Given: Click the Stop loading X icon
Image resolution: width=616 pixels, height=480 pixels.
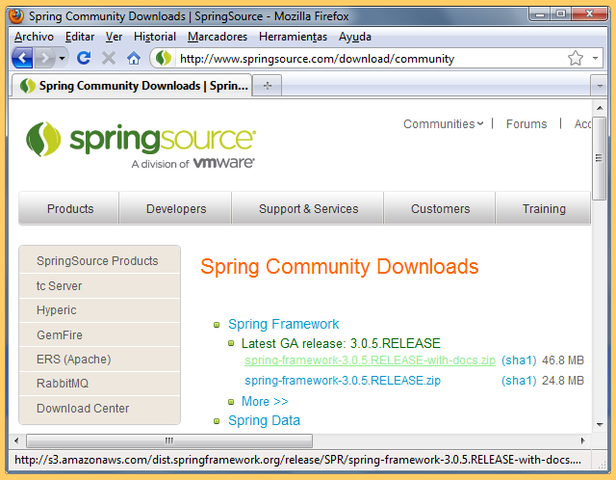Looking at the screenshot, I should (108, 58).
